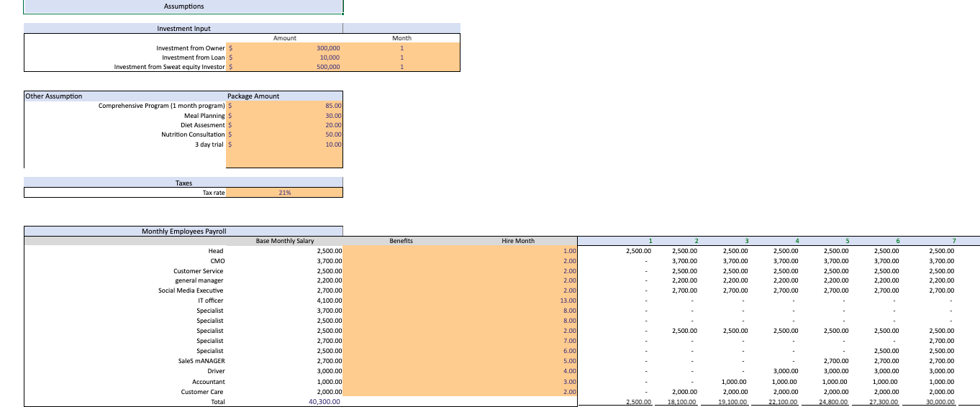This screenshot has height=407, width=980.
Task: Click the Meal Planning label
Action: point(204,116)
